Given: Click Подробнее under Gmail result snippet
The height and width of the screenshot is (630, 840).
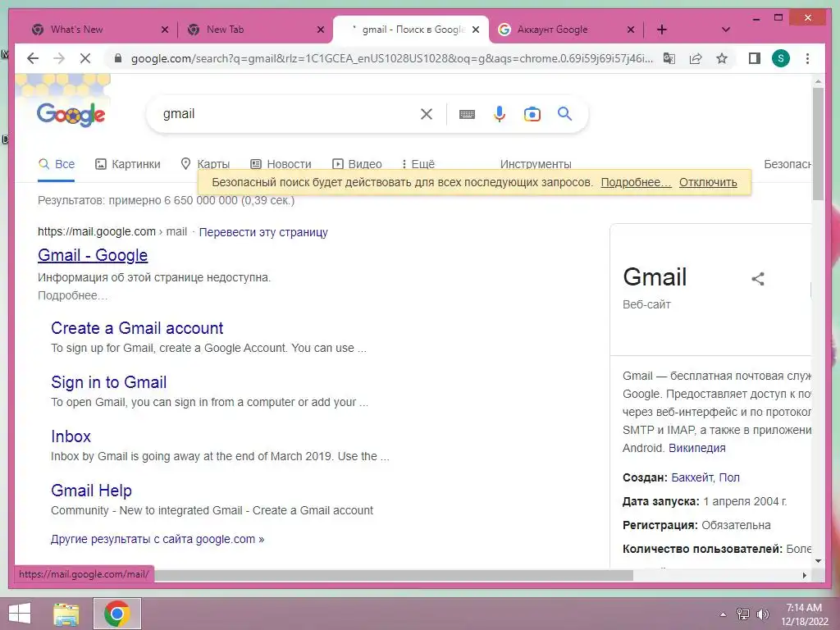Looking at the screenshot, I should (72, 295).
